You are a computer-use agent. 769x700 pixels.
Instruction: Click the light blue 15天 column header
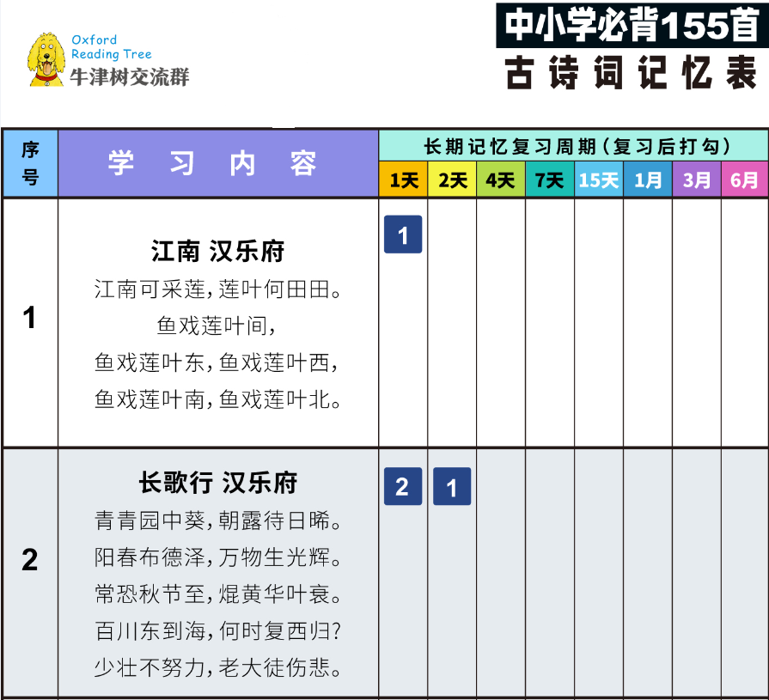[599, 180]
